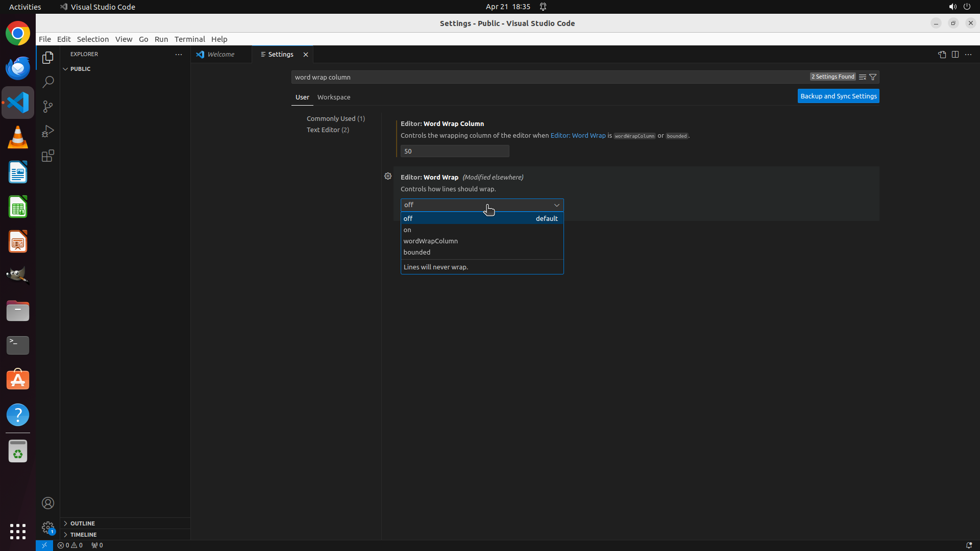Click the Open Settings (JSON) icon
980x551 pixels.
coord(942,55)
